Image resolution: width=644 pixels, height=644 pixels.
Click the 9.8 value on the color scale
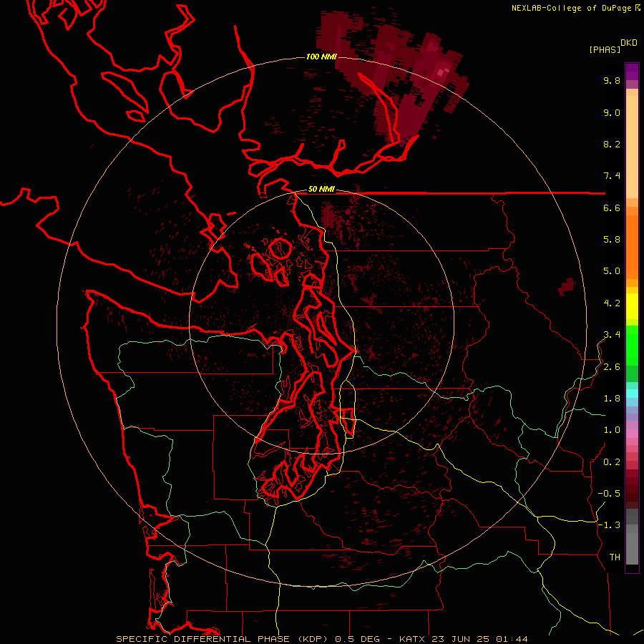(612, 80)
